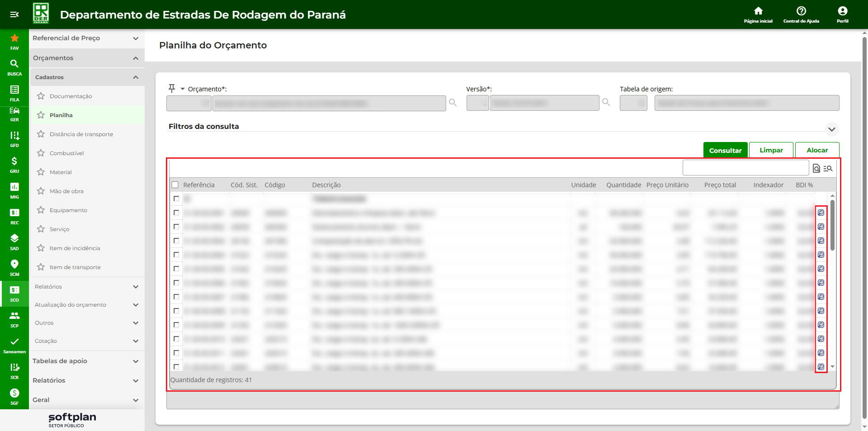The height and width of the screenshot is (431, 868).
Task: Expand the Filtros da consulta section
Action: 831,129
